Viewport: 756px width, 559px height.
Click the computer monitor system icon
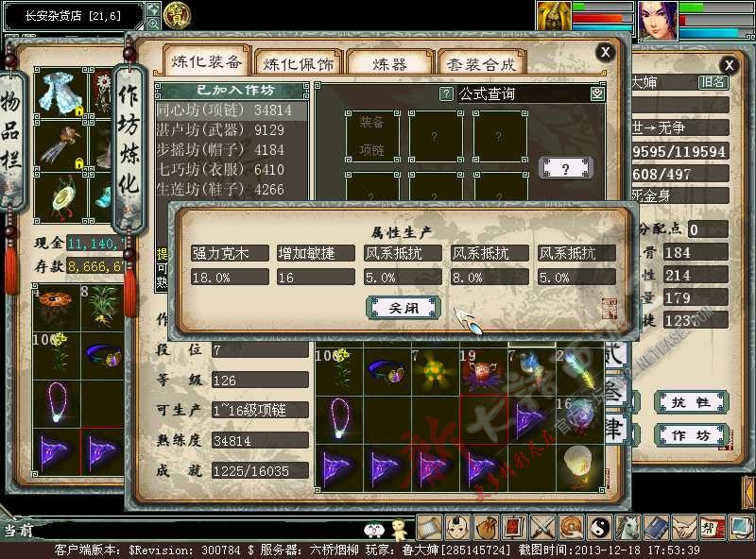coord(740,528)
